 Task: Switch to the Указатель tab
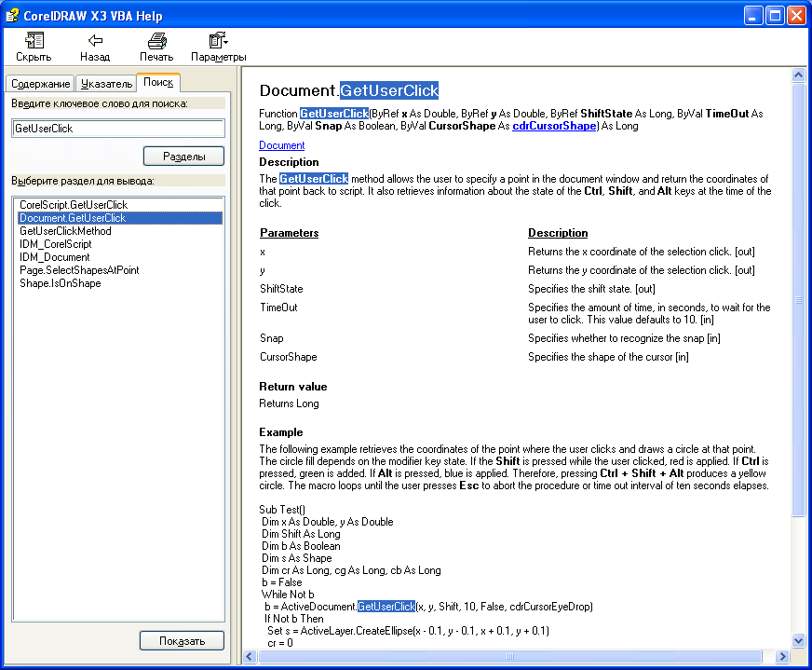point(106,84)
